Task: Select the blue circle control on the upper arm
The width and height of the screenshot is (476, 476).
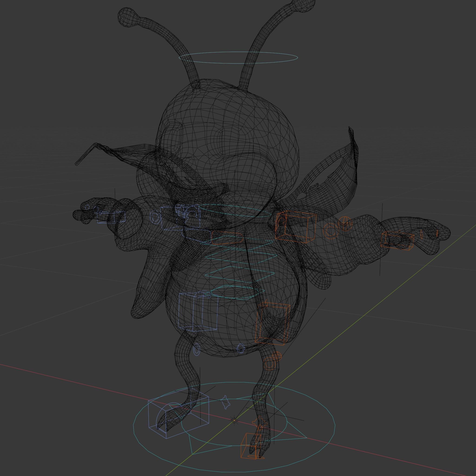Action: click(x=155, y=217)
